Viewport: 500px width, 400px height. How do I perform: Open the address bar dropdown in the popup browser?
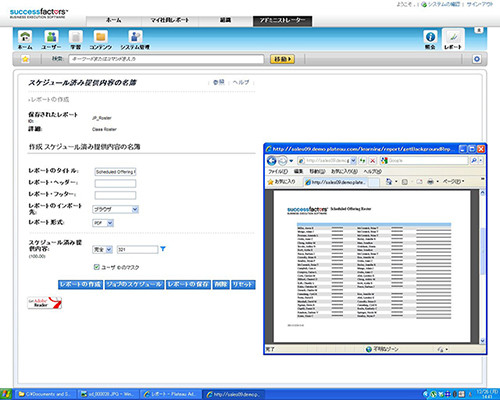point(353,161)
